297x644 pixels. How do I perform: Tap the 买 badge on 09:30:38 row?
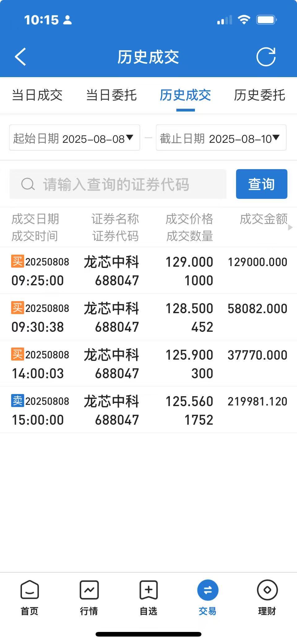pyautogui.click(x=18, y=308)
